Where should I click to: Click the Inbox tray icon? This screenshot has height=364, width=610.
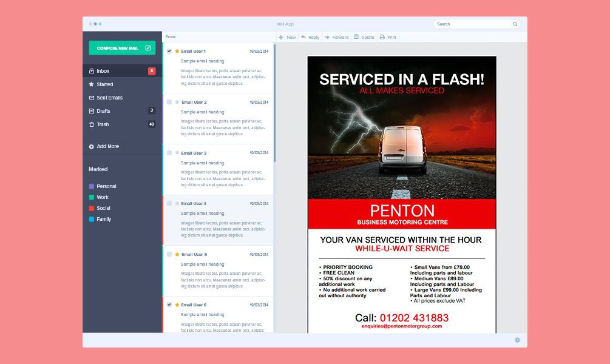(x=92, y=71)
